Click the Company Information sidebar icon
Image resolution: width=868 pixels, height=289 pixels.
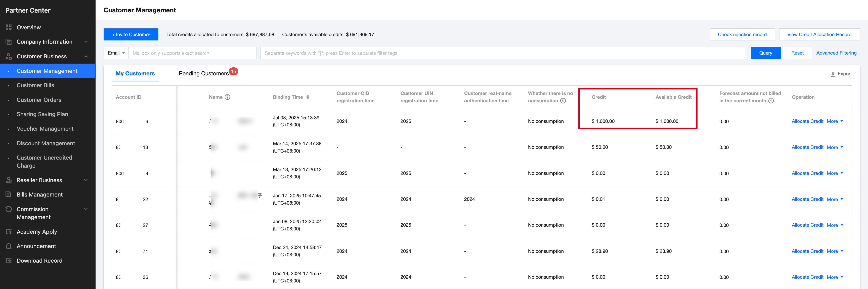(9, 42)
